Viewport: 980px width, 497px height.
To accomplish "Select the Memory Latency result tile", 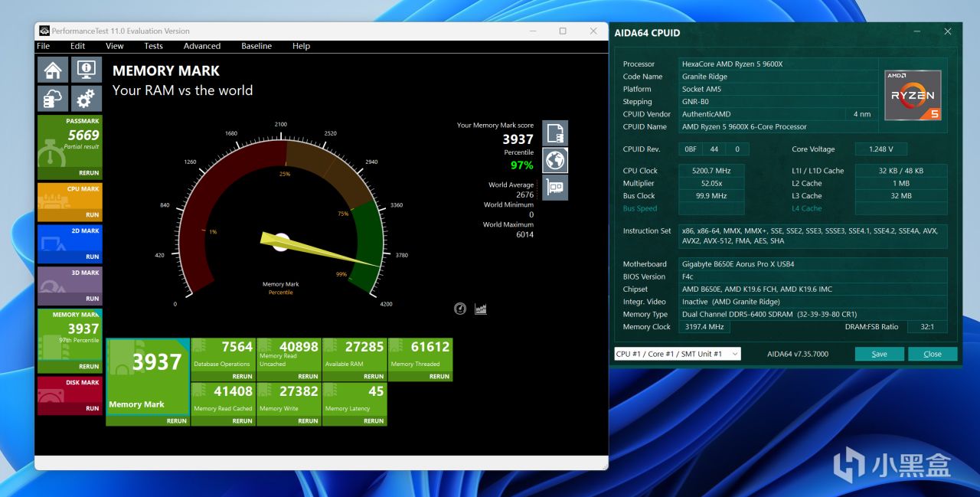I will point(354,400).
